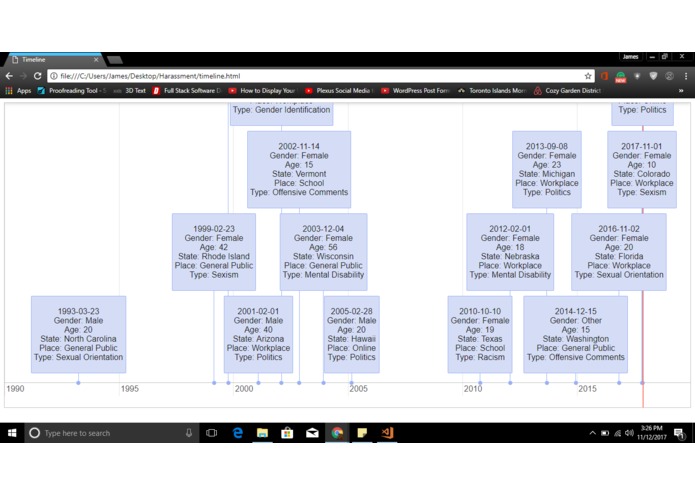Open the Apps bookmarks shortcut

point(19,90)
